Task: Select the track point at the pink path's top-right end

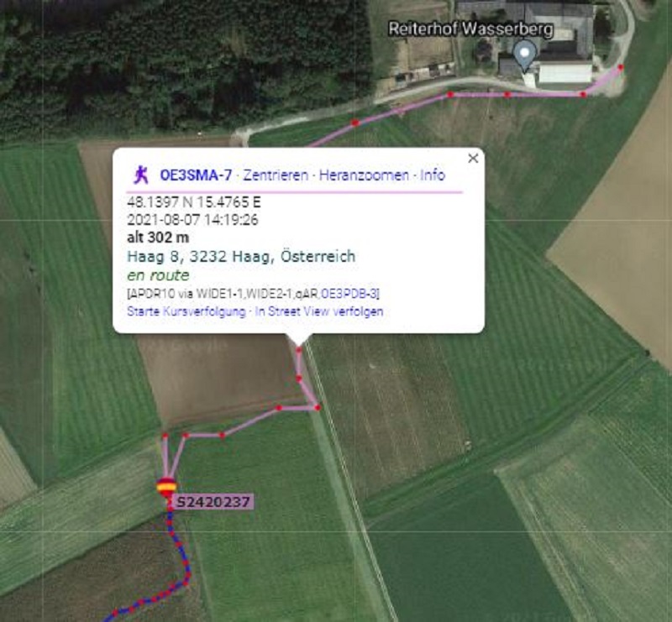Action: (621, 67)
